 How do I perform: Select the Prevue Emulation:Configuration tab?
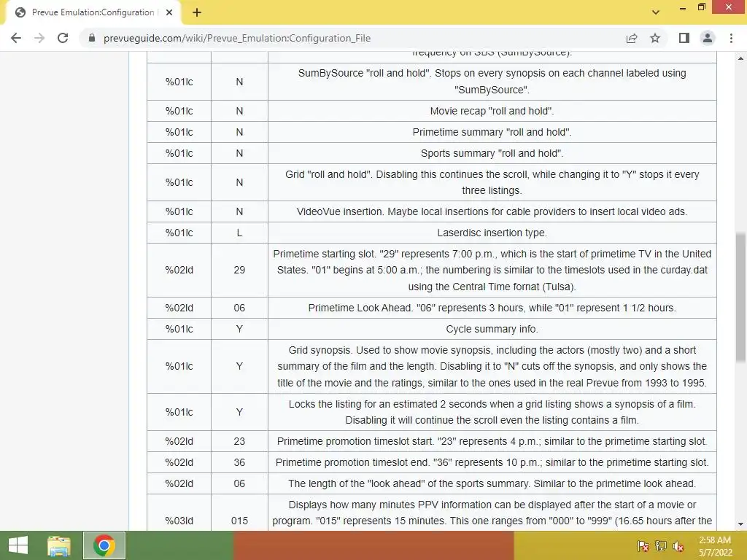[93, 12]
